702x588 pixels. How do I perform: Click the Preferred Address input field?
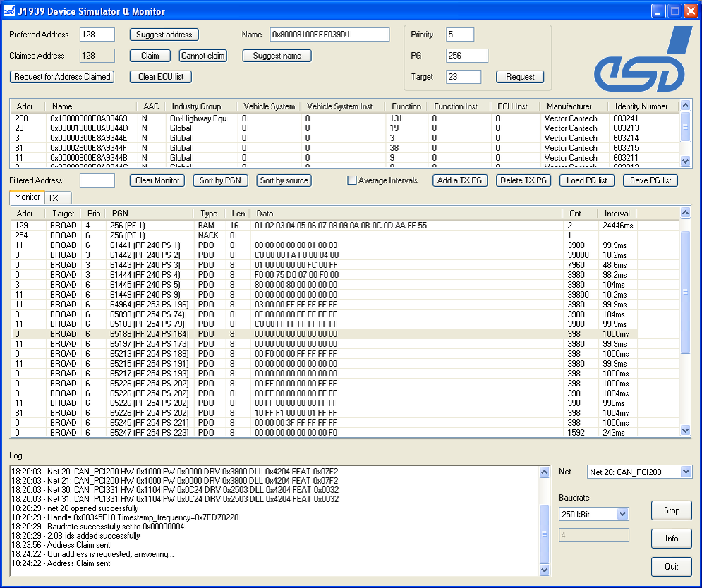(97, 35)
